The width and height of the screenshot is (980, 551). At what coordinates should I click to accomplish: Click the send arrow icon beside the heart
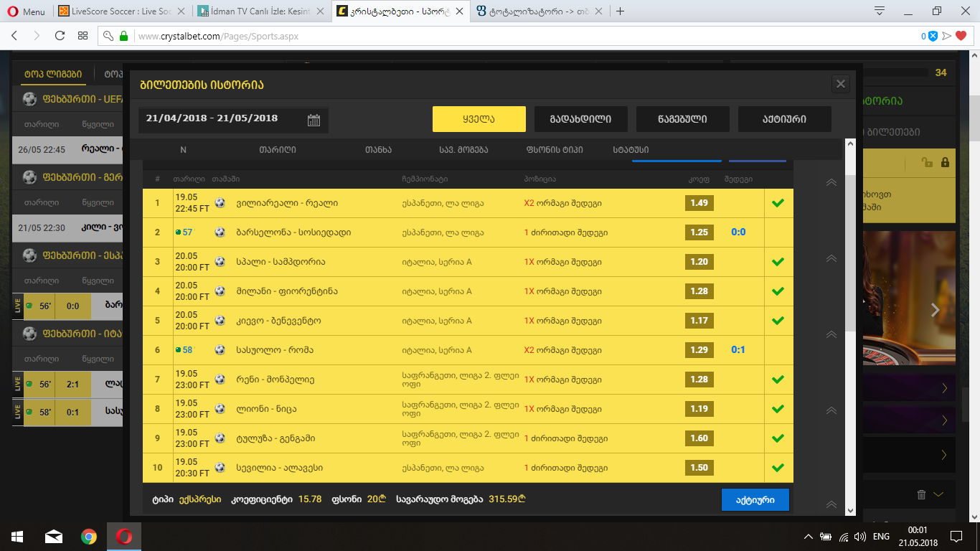click(x=947, y=36)
